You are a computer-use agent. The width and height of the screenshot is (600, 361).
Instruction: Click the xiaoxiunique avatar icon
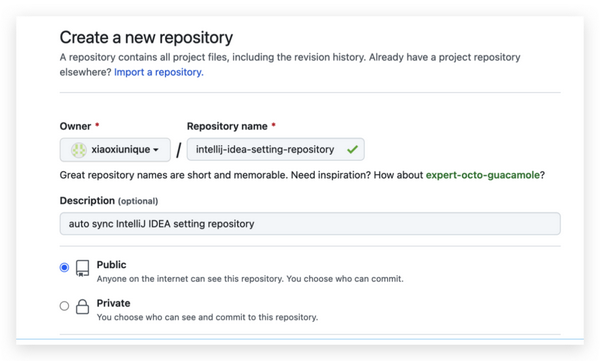79,150
